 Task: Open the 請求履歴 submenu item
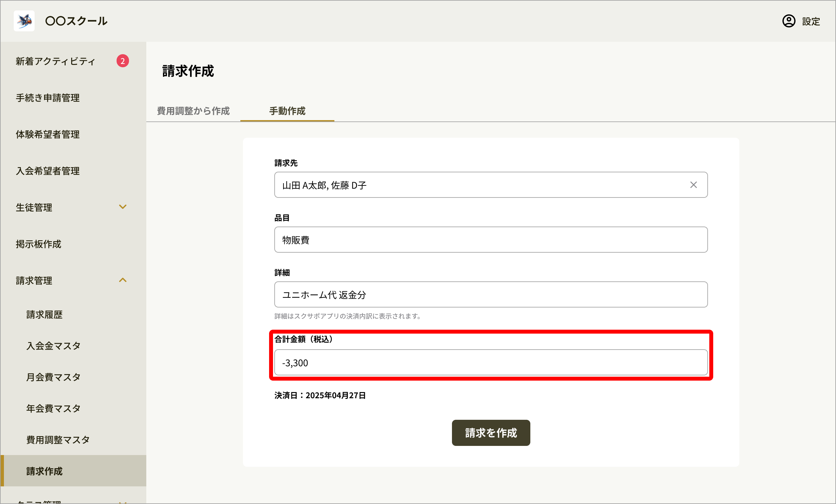tap(44, 315)
